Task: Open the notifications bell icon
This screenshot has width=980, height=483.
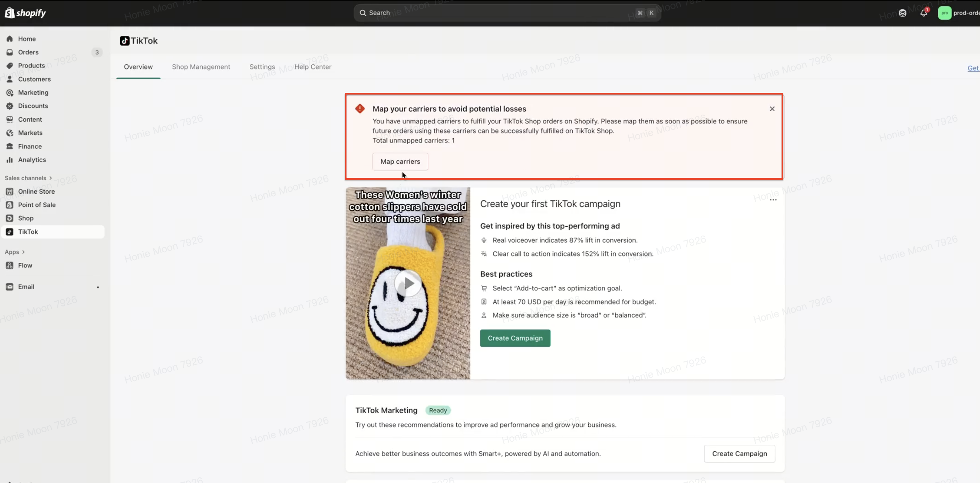Action: 923,13
